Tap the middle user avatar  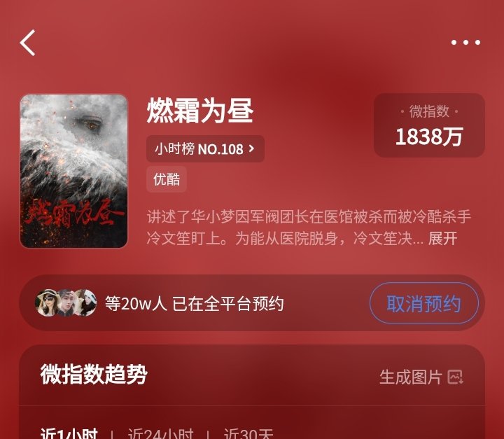[66, 303]
